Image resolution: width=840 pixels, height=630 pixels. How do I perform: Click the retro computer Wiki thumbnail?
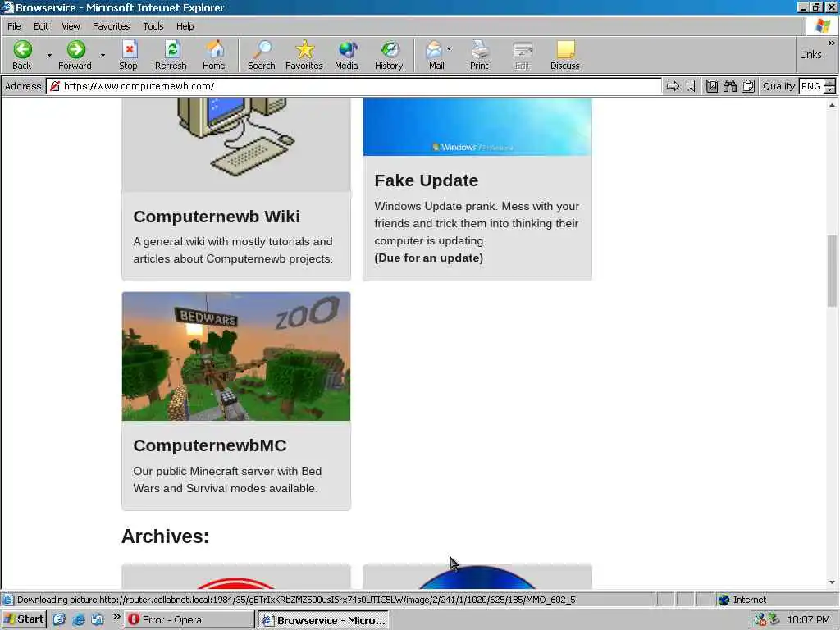236,144
